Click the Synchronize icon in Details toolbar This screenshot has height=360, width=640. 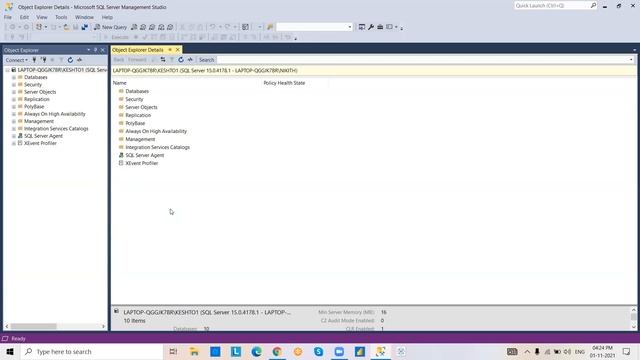click(162, 60)
